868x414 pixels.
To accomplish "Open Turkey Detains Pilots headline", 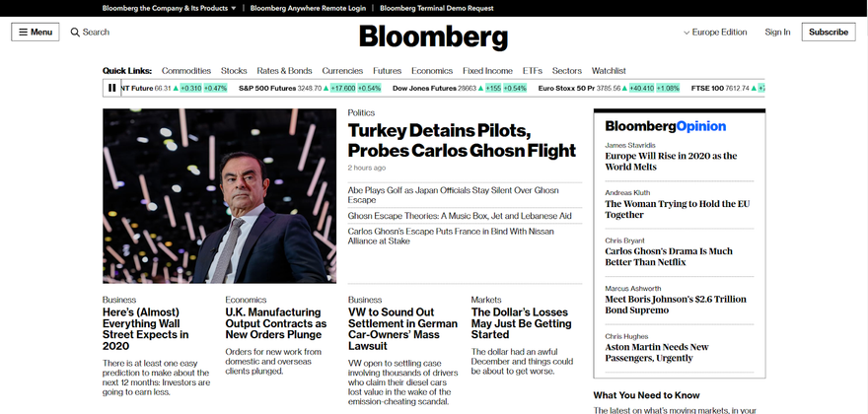I will tap(462, 141).
